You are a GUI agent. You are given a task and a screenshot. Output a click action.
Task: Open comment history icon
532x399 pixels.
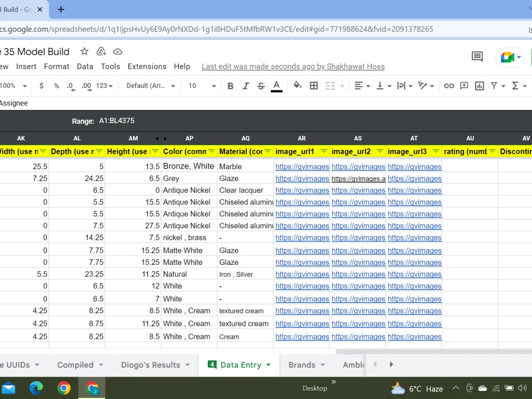tap(477, 56)
